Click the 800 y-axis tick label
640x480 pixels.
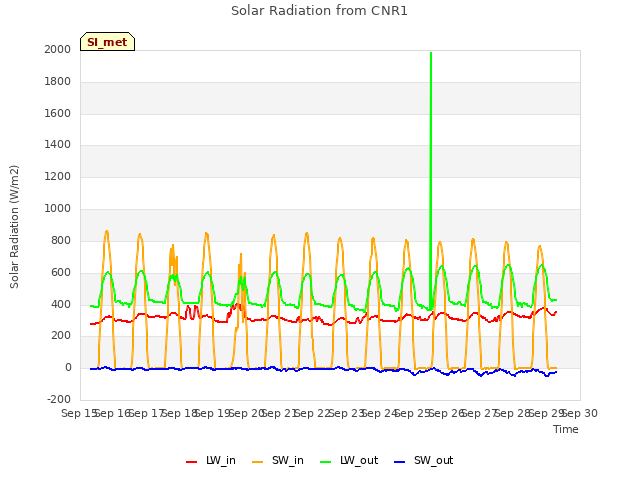point(61,240)
